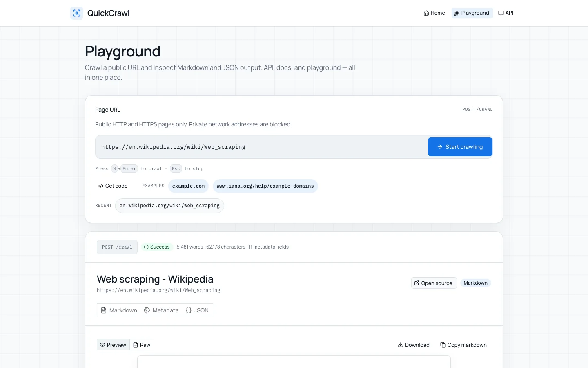Click Copy markdown button
This screenshot has width=588, height=368.
tap(463, 345)
